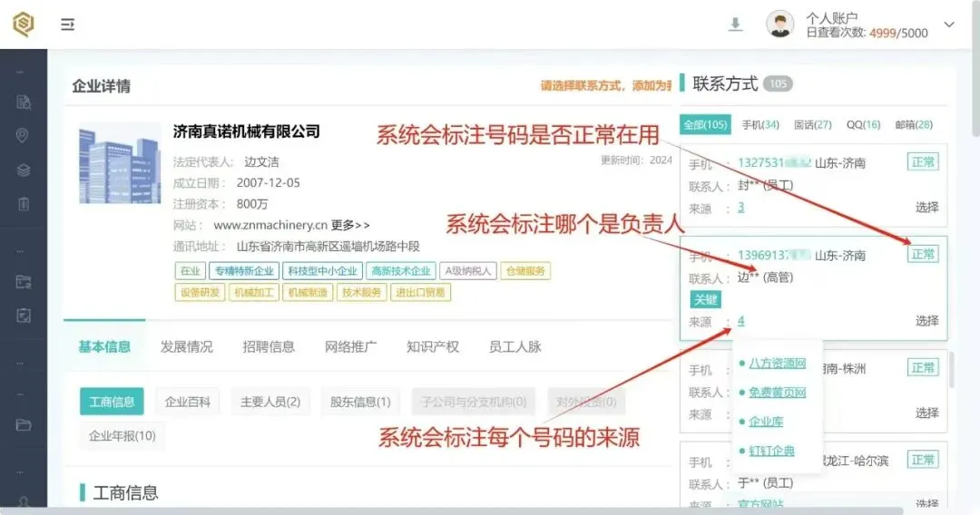Open source count link 3
Image resolution: width=980 pixels, height=515 pixels.
(x=740, y=208)
